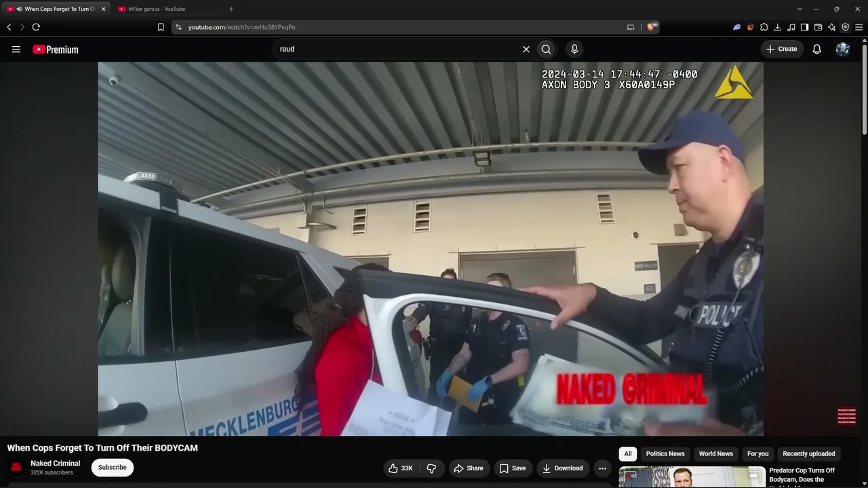Select the 'Recently uploaded' chip
Screen dimensions: 868x488
click(809, 453)
